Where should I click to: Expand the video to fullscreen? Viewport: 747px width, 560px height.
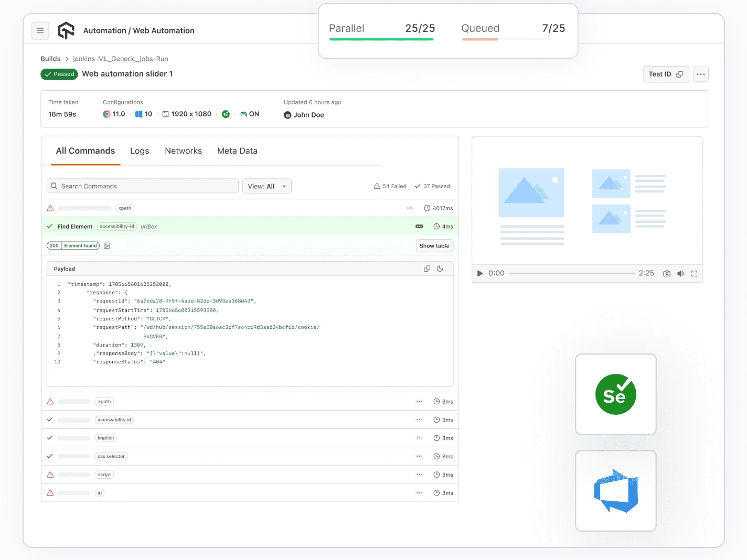(694, 273)
